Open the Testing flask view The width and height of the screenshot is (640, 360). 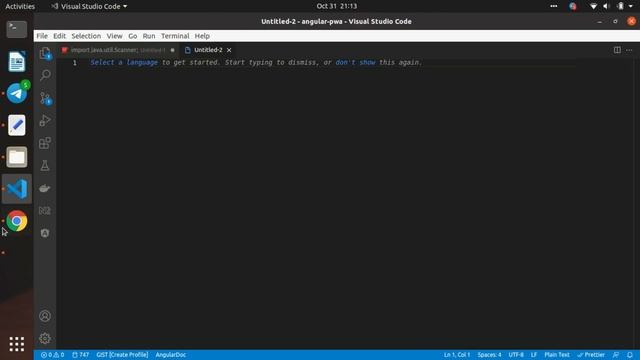45,165
